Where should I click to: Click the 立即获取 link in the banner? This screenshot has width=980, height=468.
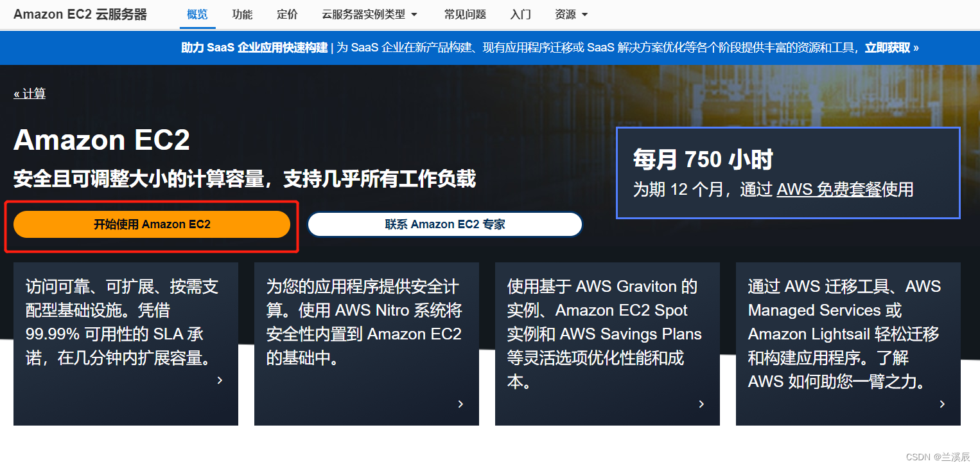[x=891, y=48]
